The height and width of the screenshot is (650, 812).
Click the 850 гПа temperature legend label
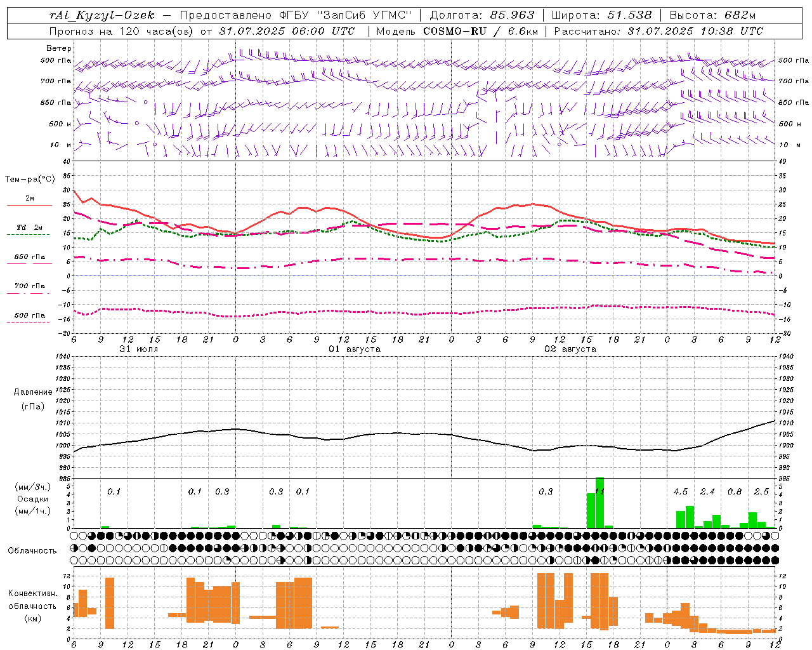30,257
